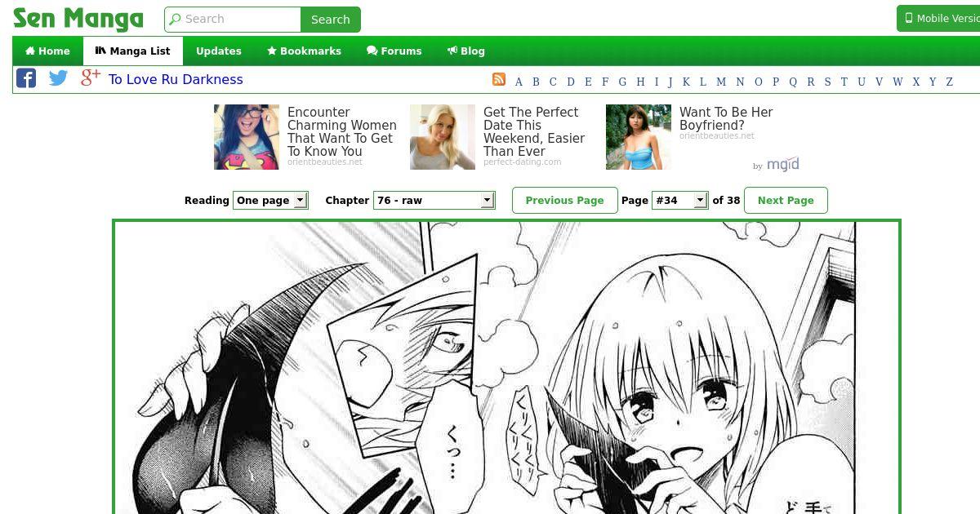This screenshot has width=980, height=514.
Task: Browse manga starting with letter L
Action: coord(703,82)
